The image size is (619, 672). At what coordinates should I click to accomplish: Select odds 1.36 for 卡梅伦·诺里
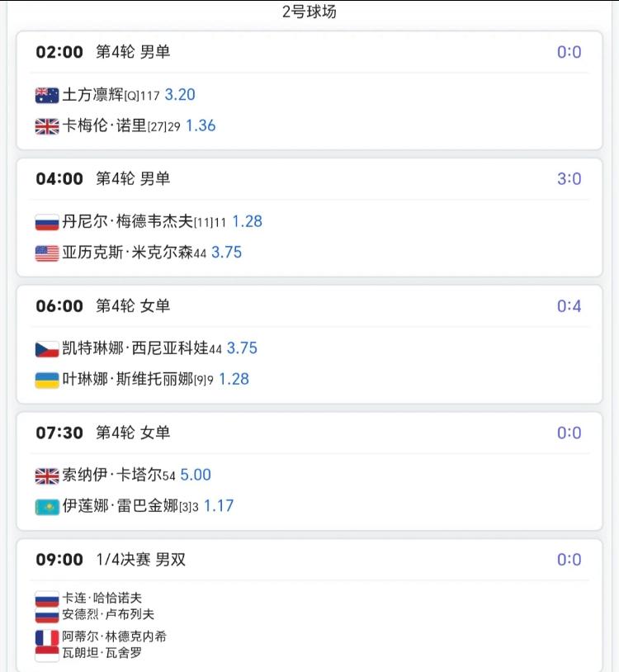[201, 125]
